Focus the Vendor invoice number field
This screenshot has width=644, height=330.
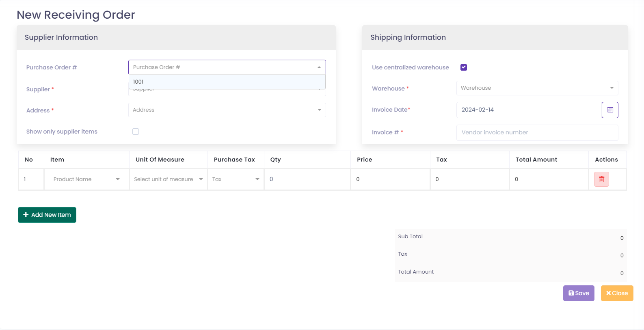[537, 133]
